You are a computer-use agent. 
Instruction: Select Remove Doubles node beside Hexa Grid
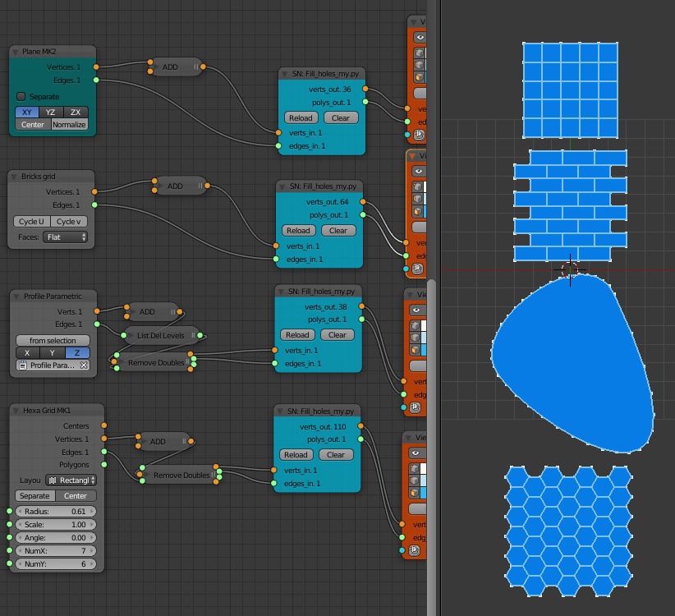click(x=181, y=476)
